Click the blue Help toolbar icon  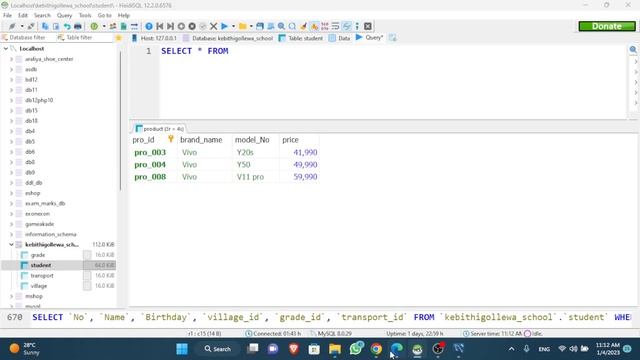[149, 26]
